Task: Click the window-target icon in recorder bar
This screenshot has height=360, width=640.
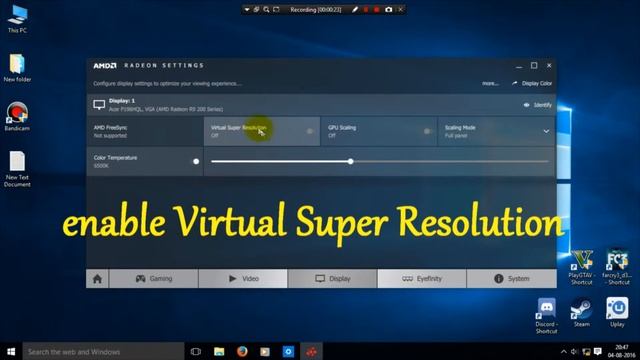Action: point(256,9)
